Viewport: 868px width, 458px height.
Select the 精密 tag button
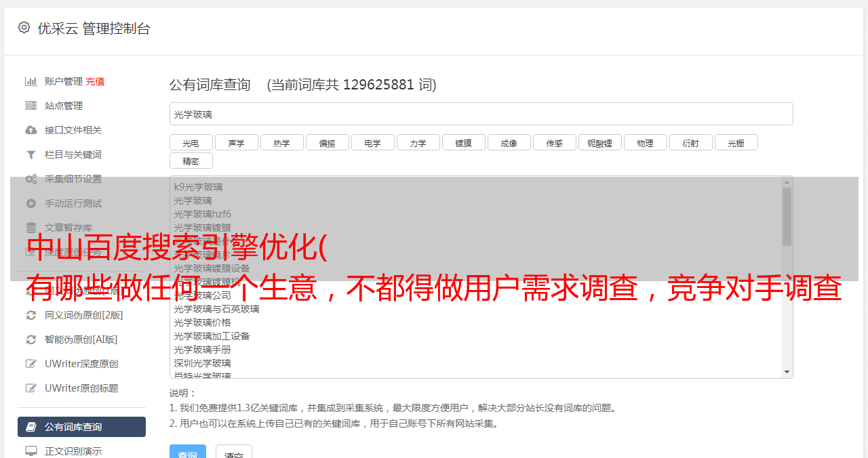(x=191, y=161)
